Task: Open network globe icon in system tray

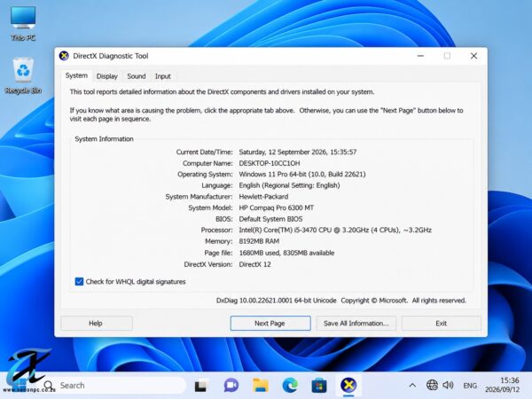Action: [x=432, y=385]
